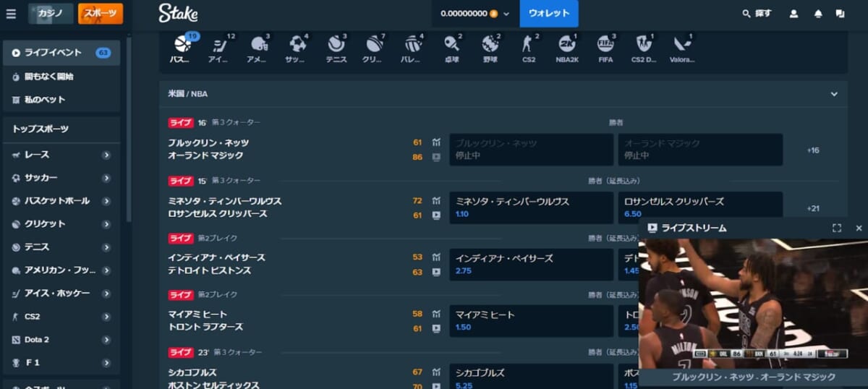Open the notifications bell
Viewport: 868px width, 389px height.
pos(818,14)
